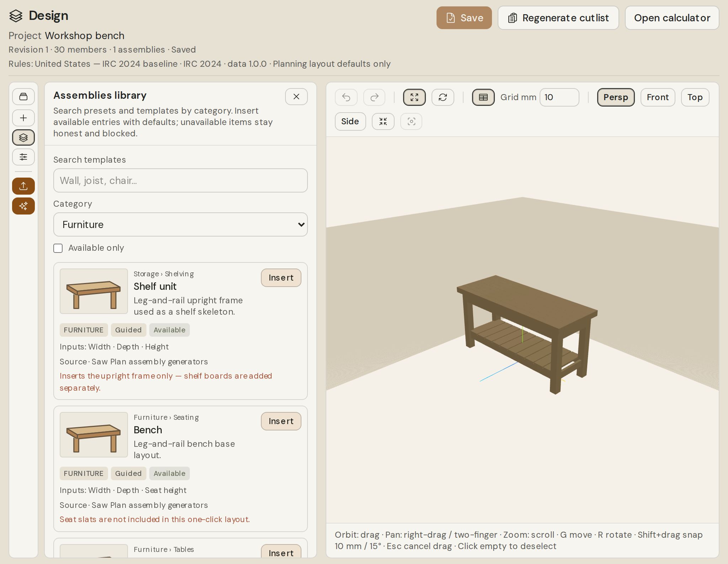Switch to Front view
Screen dimensions: 728x564
pos(658,97)
